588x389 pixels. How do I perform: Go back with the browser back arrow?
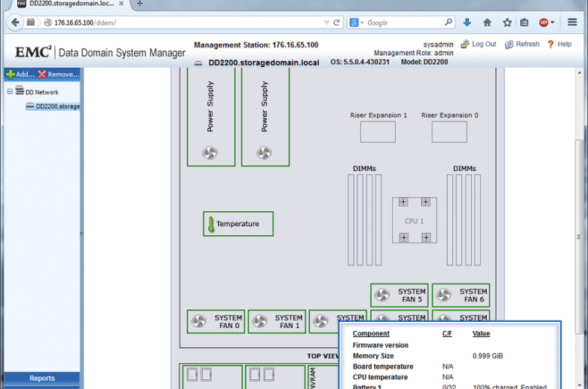pyautogui.click(x=15, y=23)
